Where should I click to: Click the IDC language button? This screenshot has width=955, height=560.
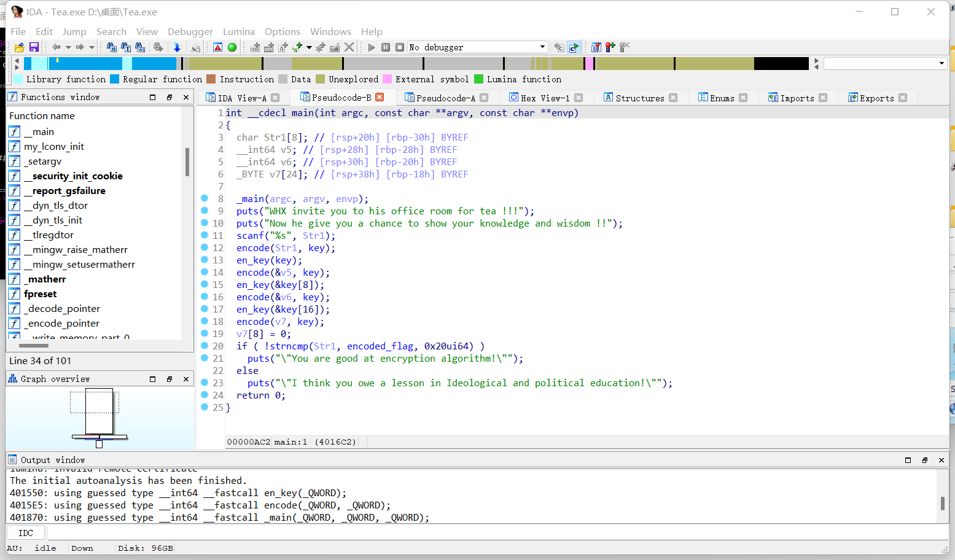click(x=26, y=533)
